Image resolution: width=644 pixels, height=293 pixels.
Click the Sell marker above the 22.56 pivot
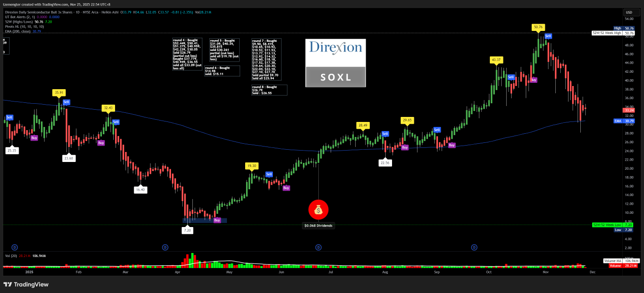point(385,134)
